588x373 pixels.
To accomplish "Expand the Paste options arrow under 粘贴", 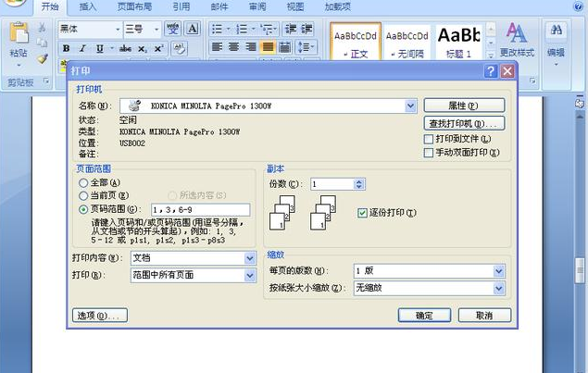I will [19, 65].
